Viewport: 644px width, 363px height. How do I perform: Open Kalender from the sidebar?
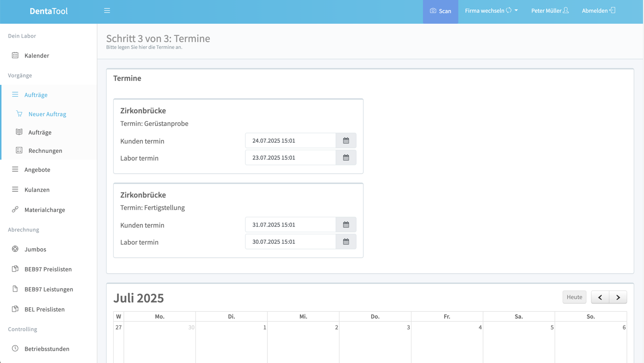37,56
